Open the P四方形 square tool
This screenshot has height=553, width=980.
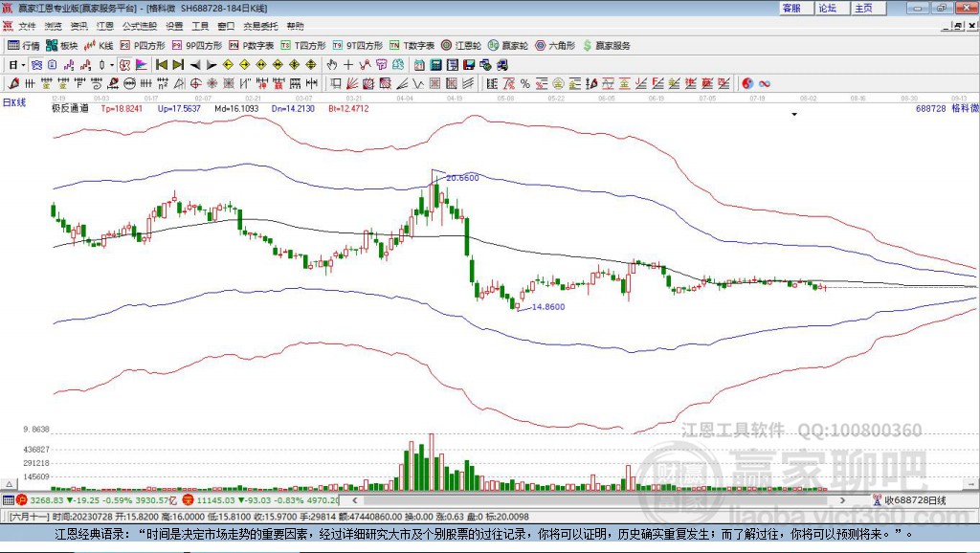(143, 46)
